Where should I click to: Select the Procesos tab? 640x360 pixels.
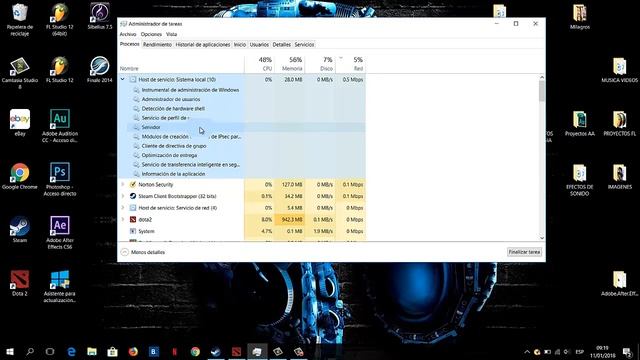(130, 44)
